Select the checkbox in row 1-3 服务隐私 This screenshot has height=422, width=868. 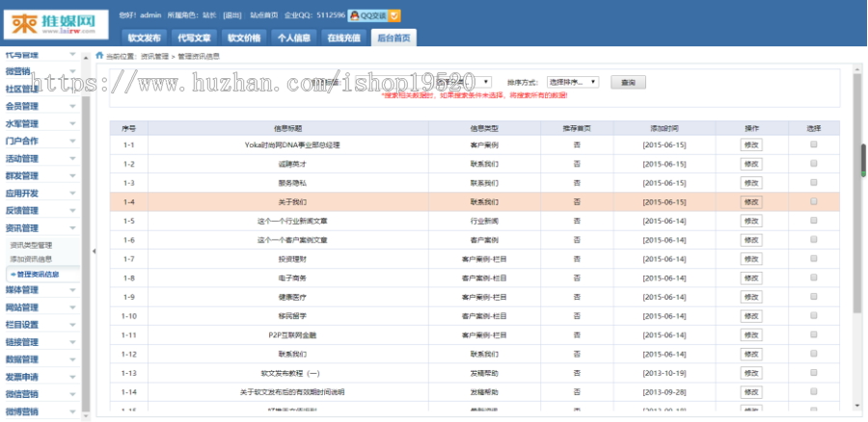(813, 182)
